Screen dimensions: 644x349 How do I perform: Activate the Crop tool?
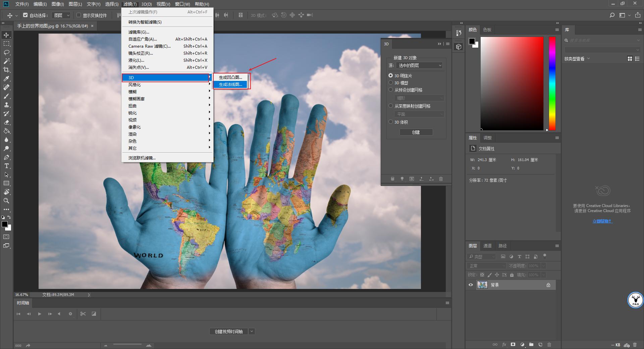pos(6,70)
